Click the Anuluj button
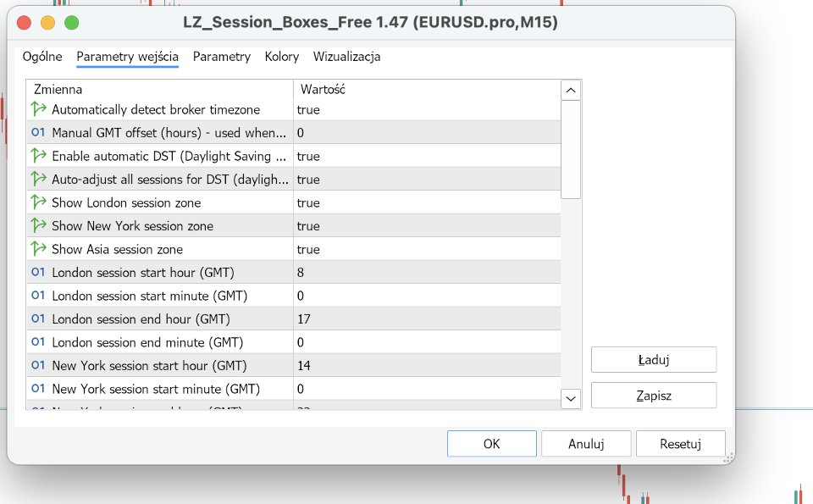Viewport: 813px width, 504px height. [x=586, y=444]
